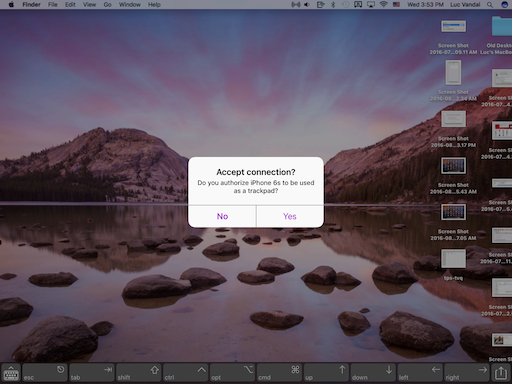Toggle the ctrl modifier key
The image size is (512, 384).
click(x=186, y=373)
